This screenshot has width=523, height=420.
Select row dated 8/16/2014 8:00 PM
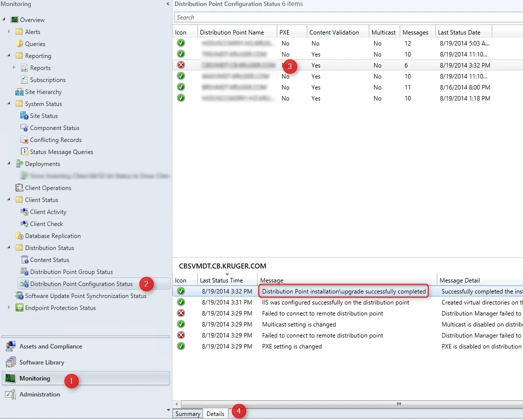tap(348, 87)
